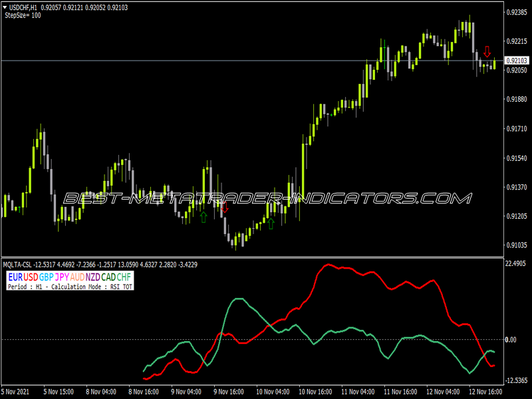This screenshot has width=532, height=399.
Task: Select the red sell arrow near 9 Nov 16:00
Action: (225, 207)
